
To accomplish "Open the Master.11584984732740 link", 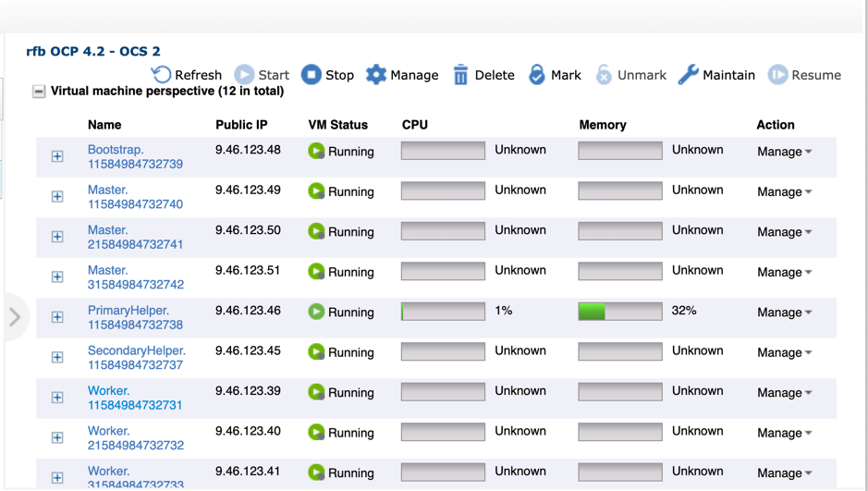I will (x=135, y=197).
